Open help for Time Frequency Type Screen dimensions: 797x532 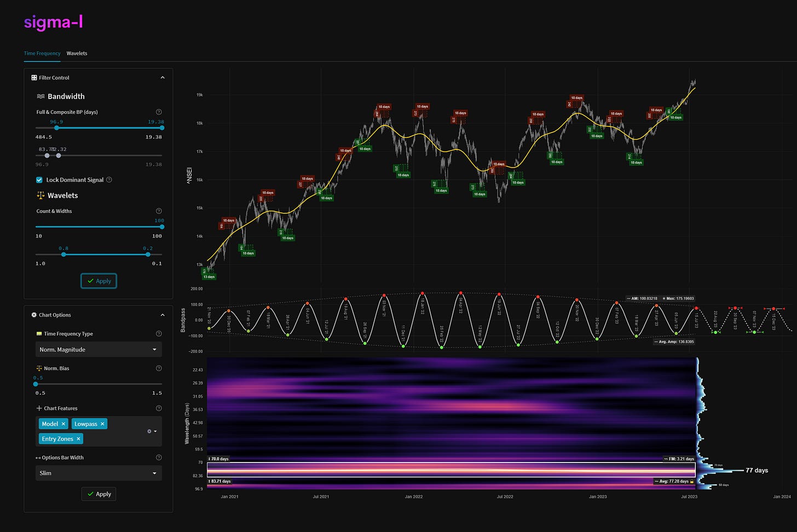[x=159, y=334]
